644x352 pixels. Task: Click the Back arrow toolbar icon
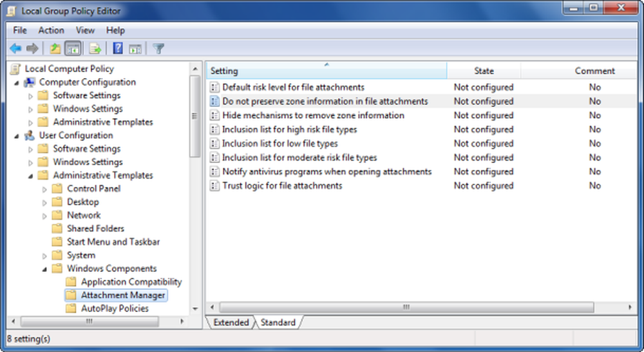[15, 48]
